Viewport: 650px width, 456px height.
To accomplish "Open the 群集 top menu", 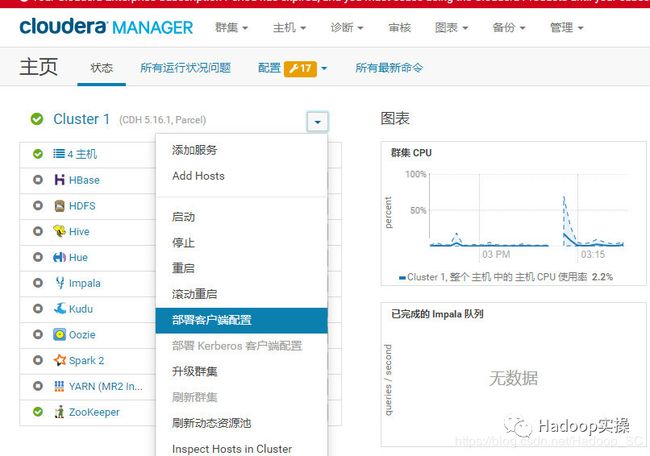I will (x=231, y=27).
